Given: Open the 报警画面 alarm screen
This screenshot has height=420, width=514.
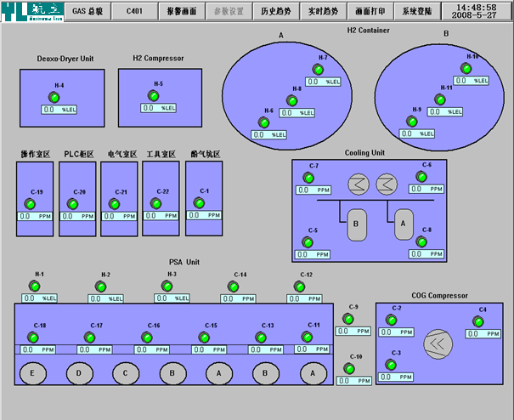Looking at the screenshot, I should coord(181,11).
